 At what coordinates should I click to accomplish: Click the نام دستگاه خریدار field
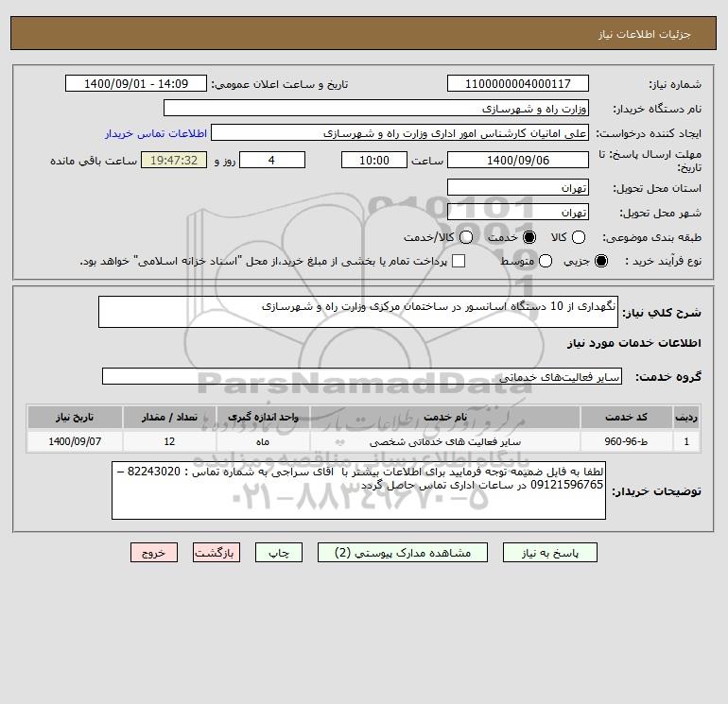coord(376,108)
